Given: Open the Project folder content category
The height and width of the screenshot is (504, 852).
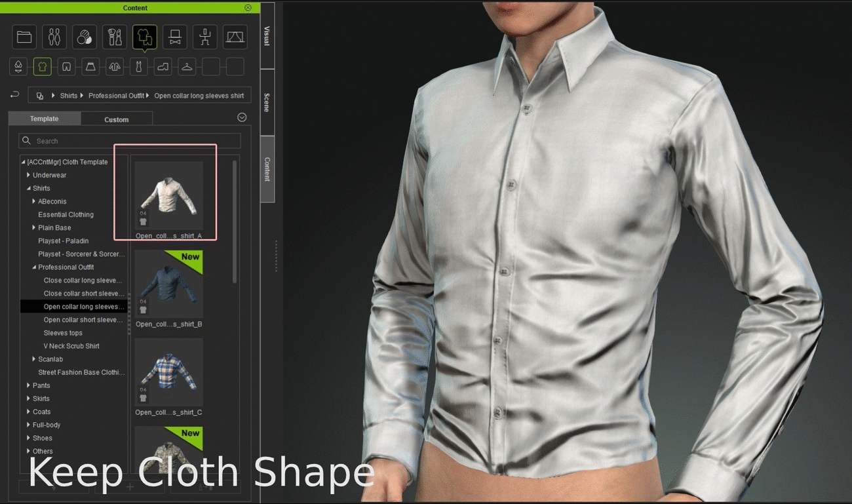Looking at the screenshot, I should pyautogui.click(x=24, y=37).
